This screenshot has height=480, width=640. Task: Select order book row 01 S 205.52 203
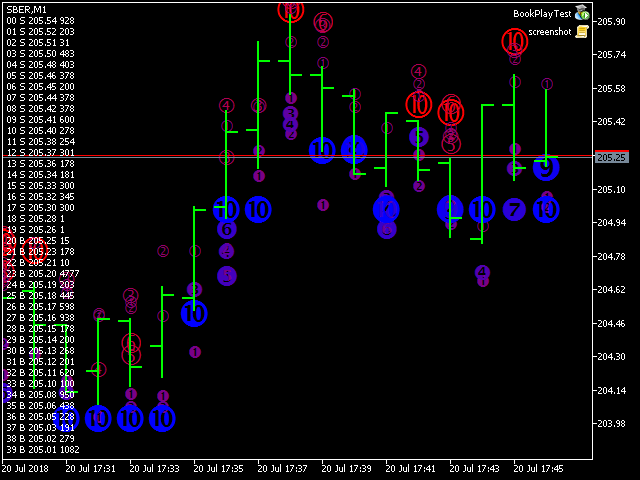40,32
